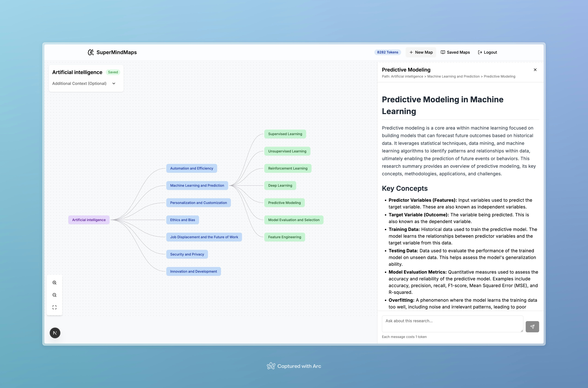Open the Security and Privacy node
Screen dimensions: 588x388
tap(187, 254)
